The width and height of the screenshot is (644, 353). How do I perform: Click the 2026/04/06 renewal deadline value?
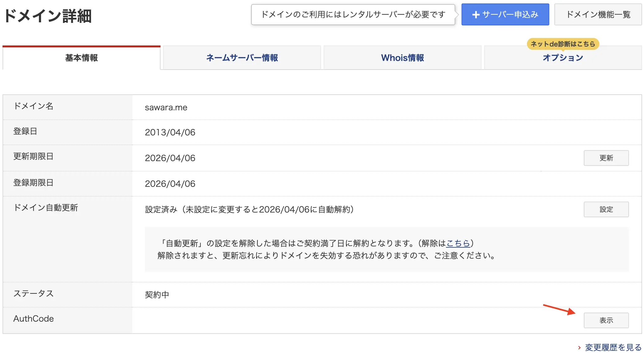click(170, 158)
